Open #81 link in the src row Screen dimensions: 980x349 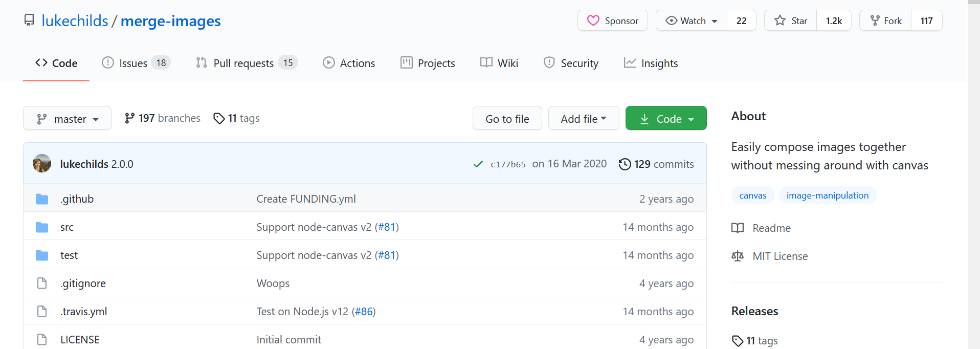387,227
